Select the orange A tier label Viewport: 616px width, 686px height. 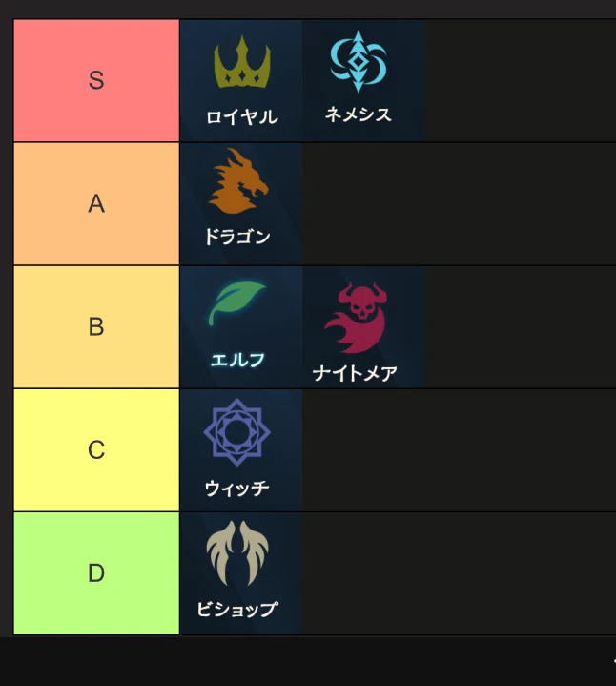pos(96,204)
